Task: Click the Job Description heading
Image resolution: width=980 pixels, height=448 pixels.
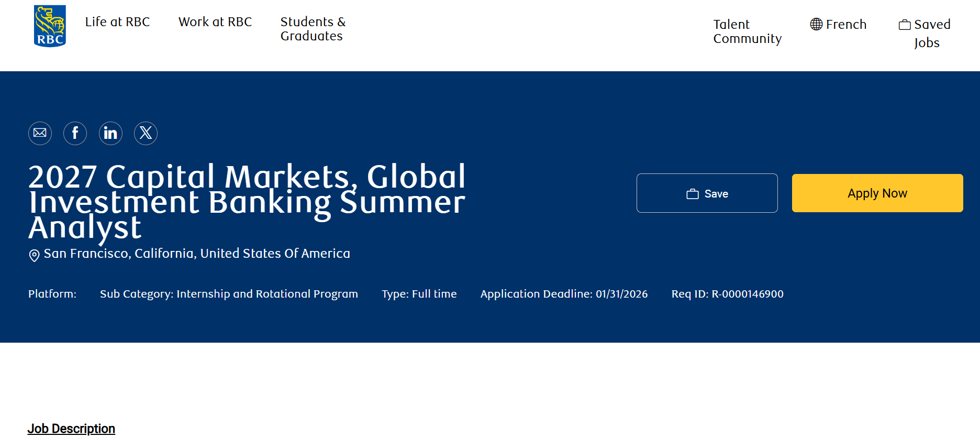Action: tap(71, 429)
